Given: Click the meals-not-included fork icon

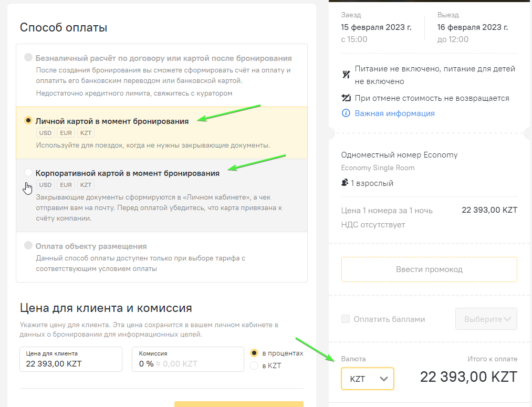Looking at the screenshot, I should click(x=346, y=75).
